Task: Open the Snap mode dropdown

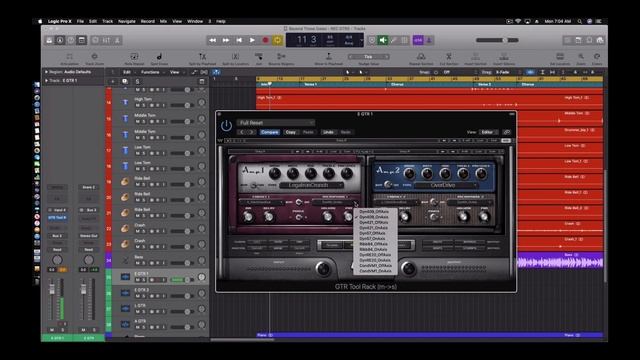Action: pos(448,72)
